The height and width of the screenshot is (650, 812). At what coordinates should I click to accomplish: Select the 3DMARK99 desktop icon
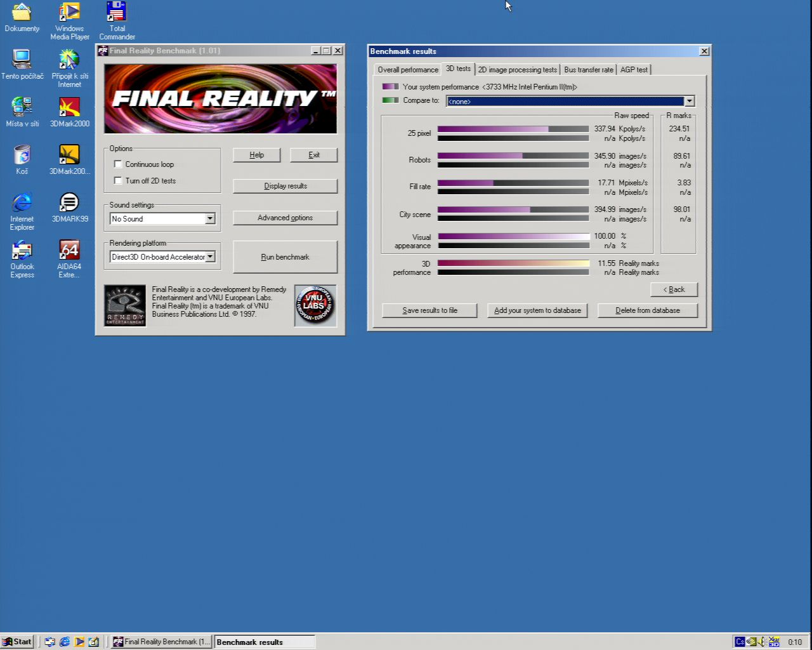click(70, 208)
